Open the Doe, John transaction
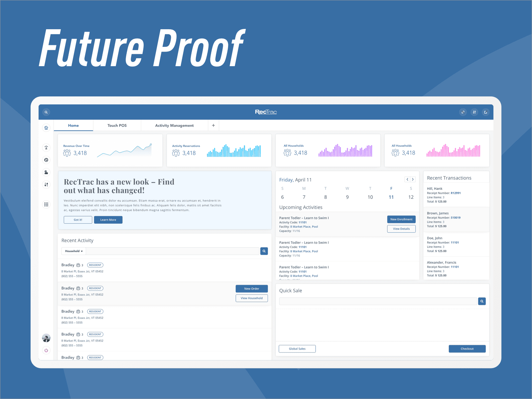The width and height of the screenshot is (532, 399). 456,244
